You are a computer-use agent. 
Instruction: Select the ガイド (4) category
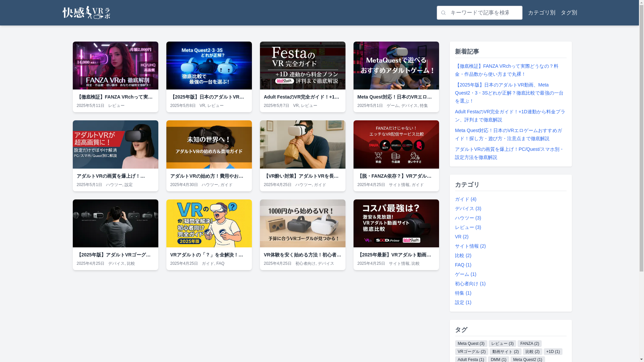[x=466, y=199]
